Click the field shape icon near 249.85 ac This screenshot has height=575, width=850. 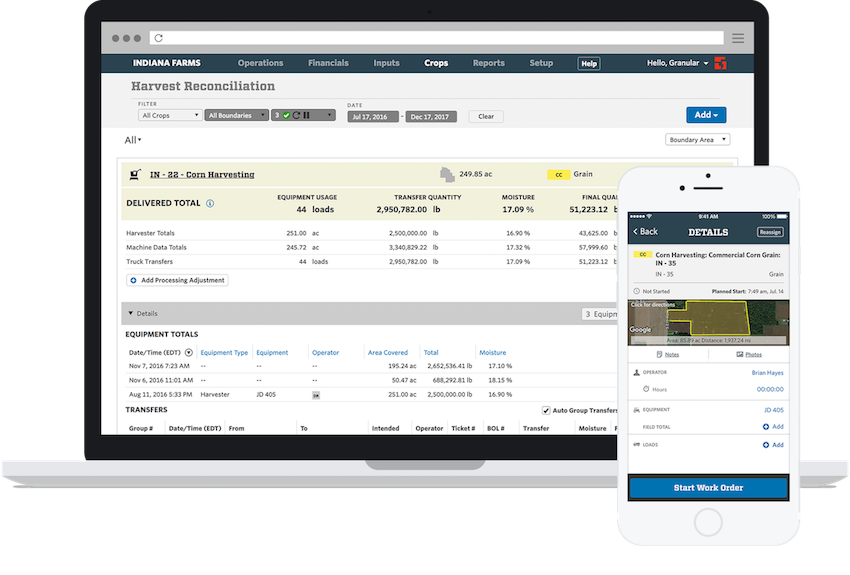coord(447,175)
